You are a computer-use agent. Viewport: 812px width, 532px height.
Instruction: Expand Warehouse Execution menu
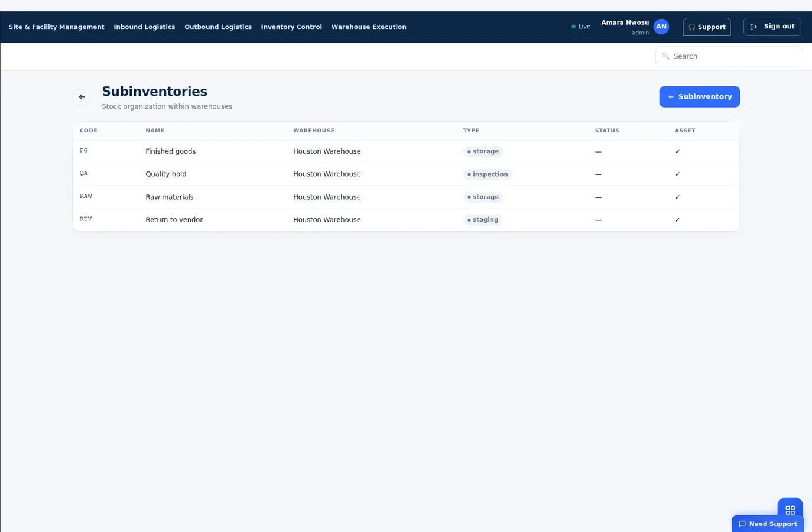click(x=369, y=27)
